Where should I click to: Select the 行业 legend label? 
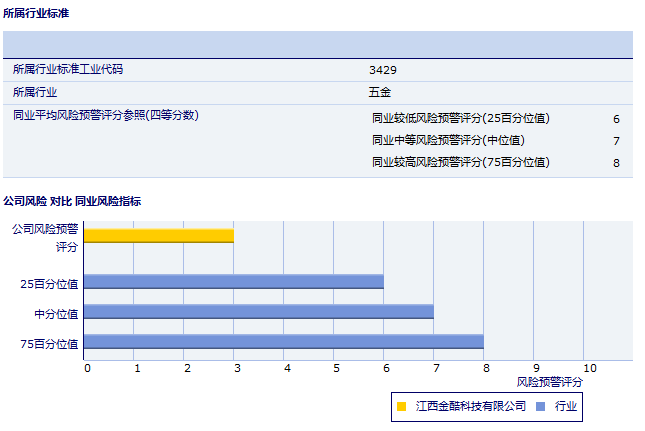566,406
